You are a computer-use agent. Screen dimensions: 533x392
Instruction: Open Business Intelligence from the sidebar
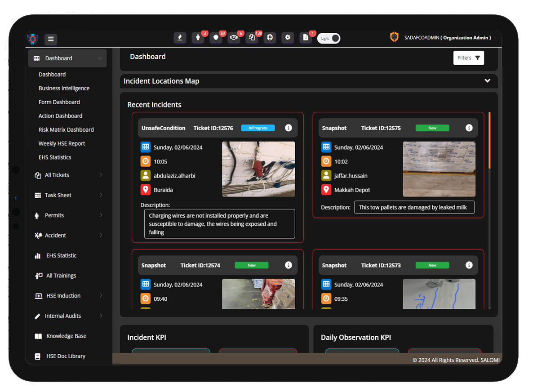[x=64, y=89]
